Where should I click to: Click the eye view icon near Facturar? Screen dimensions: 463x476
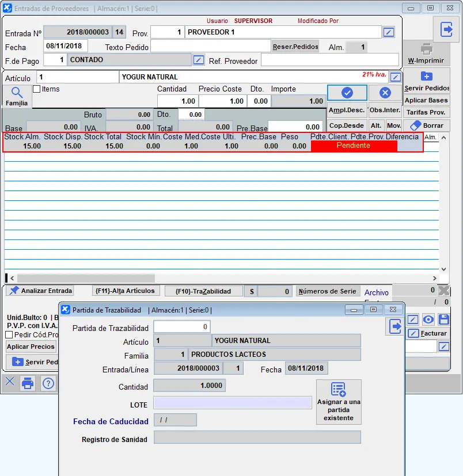point(428,319)
